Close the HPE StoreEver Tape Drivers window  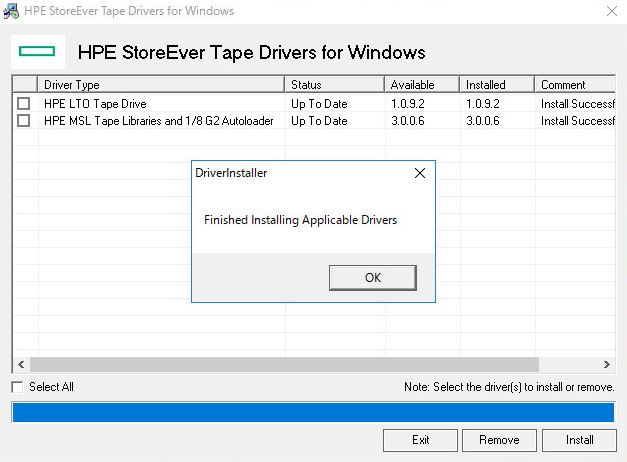pyautogui.click(x=612, y=11)
